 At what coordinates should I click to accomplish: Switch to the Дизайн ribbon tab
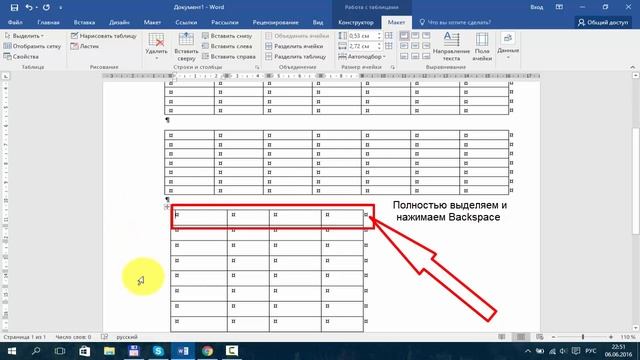119,22
